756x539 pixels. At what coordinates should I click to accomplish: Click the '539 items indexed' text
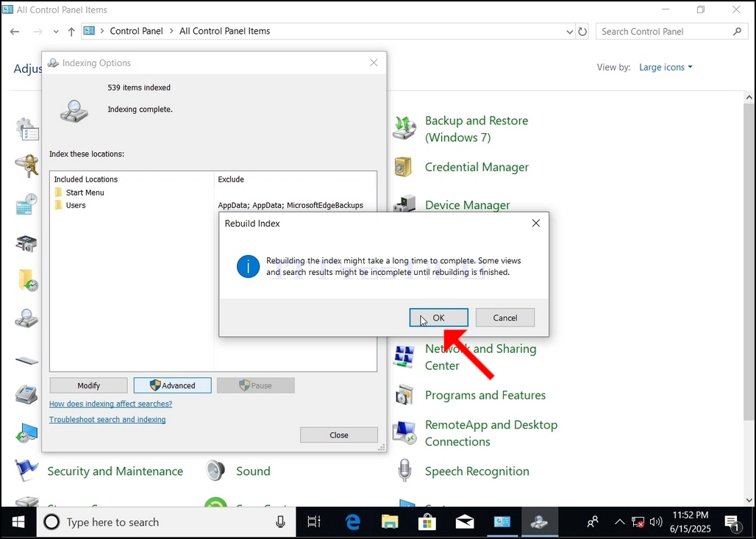139,88
